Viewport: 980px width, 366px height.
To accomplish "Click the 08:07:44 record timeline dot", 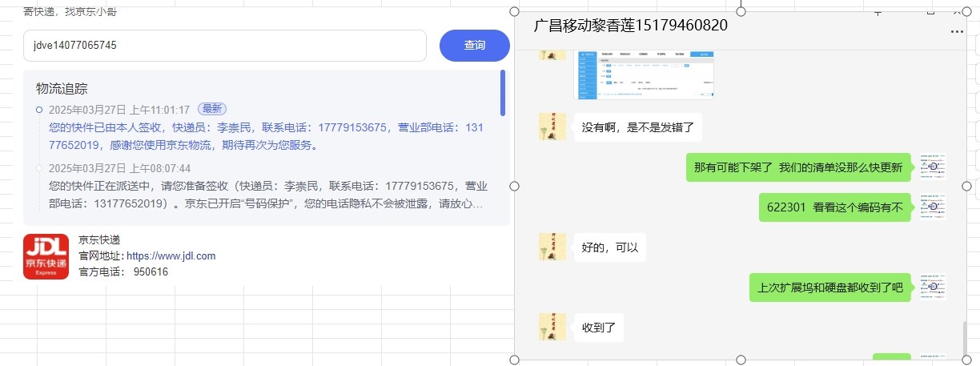I will click(x=39, y=168).
